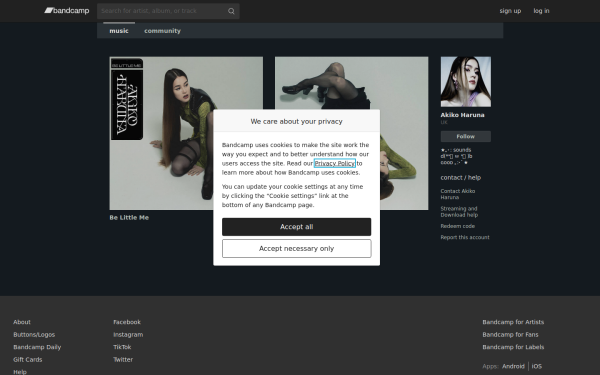Open the sign up link
Image resolution: width=600 pixels, height=375 pixels.
coord(510,11)
